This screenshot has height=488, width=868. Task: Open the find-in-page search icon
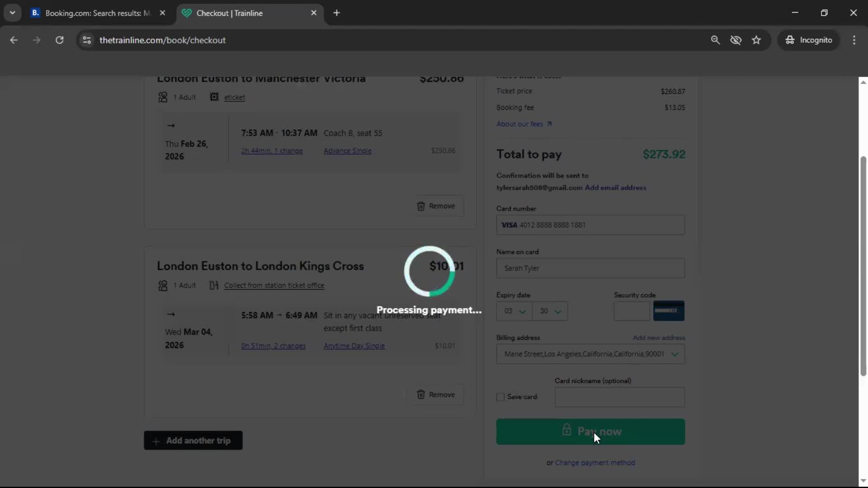(x=716, y=40)
